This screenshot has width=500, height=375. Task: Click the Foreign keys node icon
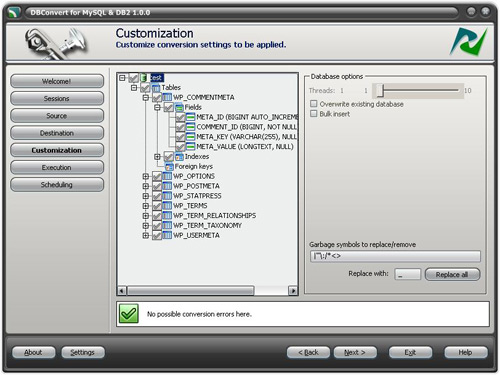click(169, 167)
